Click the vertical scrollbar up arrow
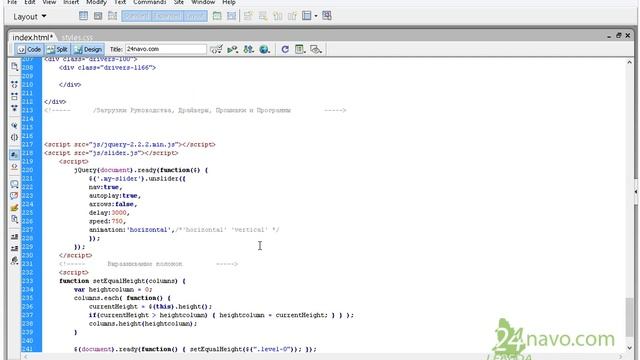 (629, 62)
